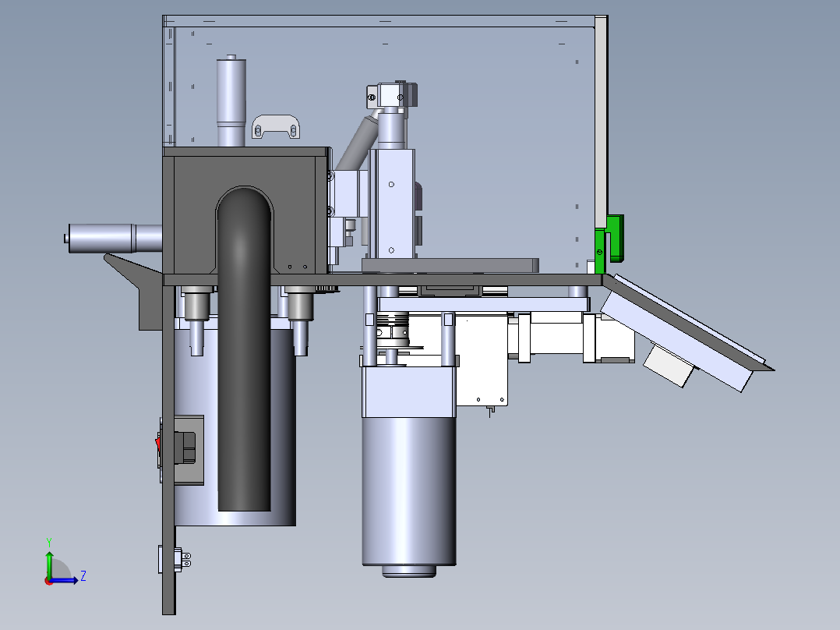Viewport: 840px width, 630px height.
Task: Select the vertical cylinder atop the dark housing
Action: click(231, 101)
